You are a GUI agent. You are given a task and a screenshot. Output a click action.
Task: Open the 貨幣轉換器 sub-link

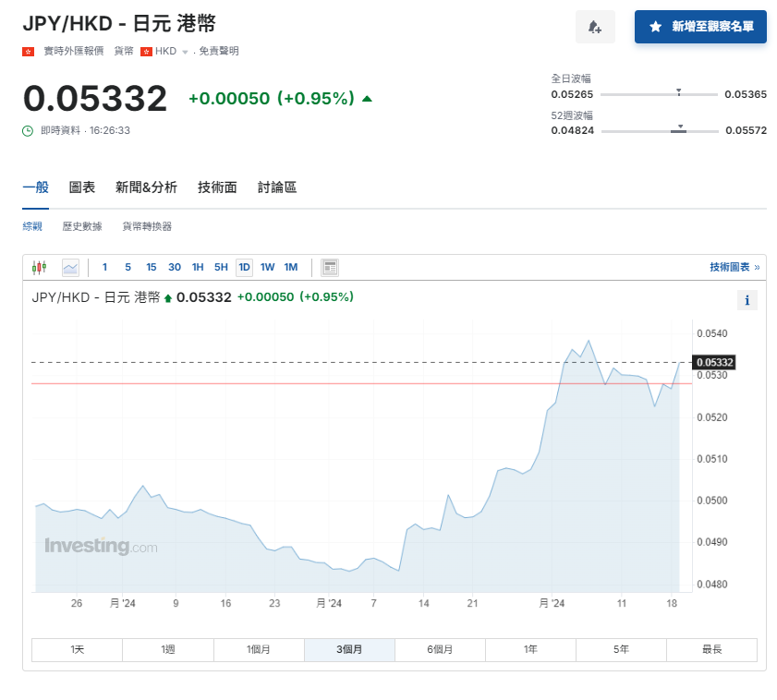coord(147,226)
